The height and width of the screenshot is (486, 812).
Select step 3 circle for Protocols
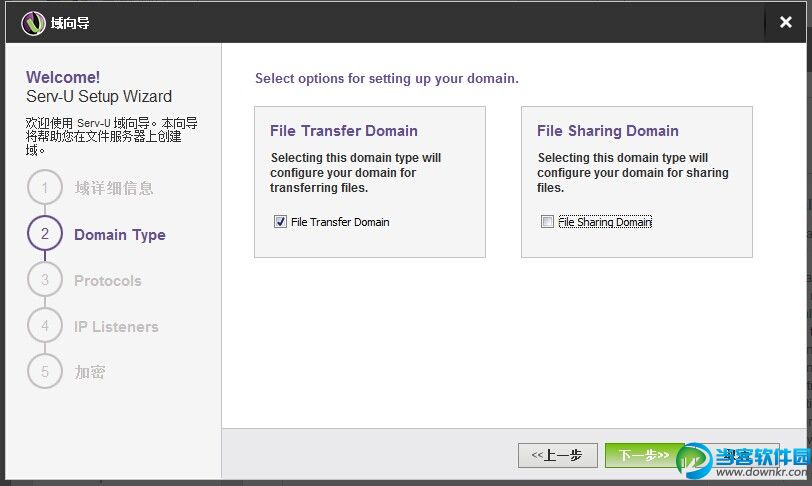coord(45,280)
